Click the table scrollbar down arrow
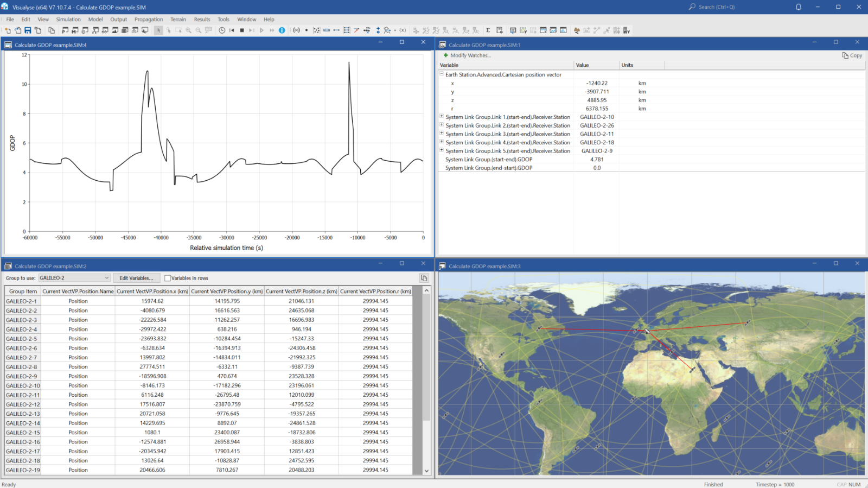The image size is (868, 488). pos(426,471)
